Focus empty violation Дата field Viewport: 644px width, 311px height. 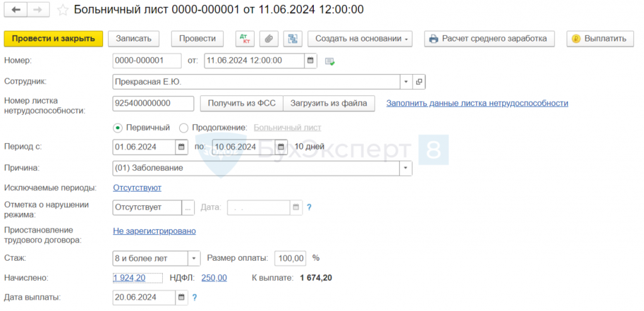(258, 207)
